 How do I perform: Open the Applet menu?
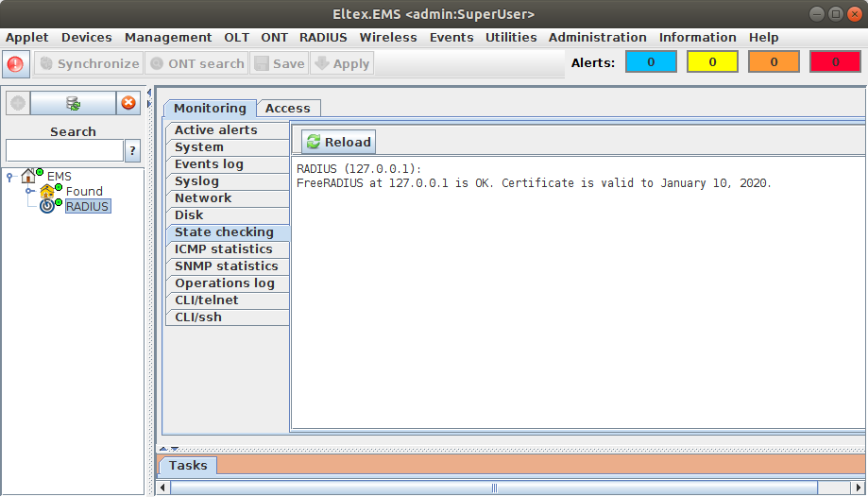(27, 37)
